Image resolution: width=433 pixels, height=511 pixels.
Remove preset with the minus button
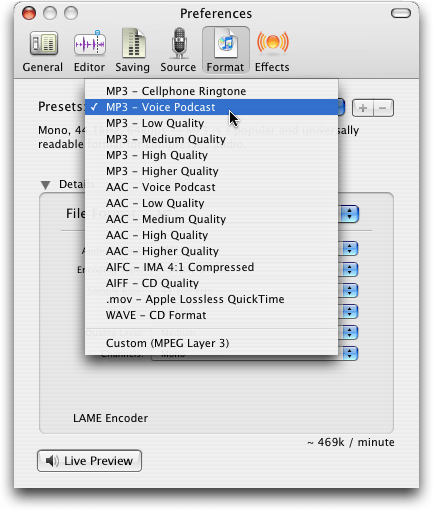383,108
